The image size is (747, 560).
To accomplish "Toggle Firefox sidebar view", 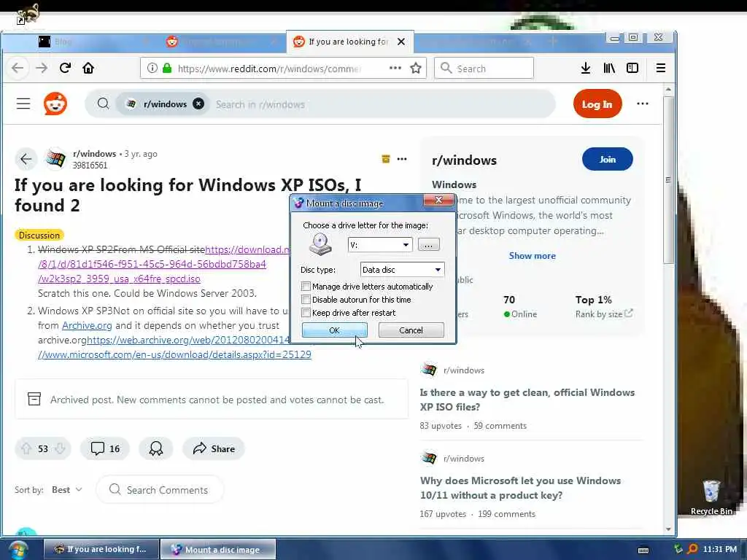I will click(632, 68).
